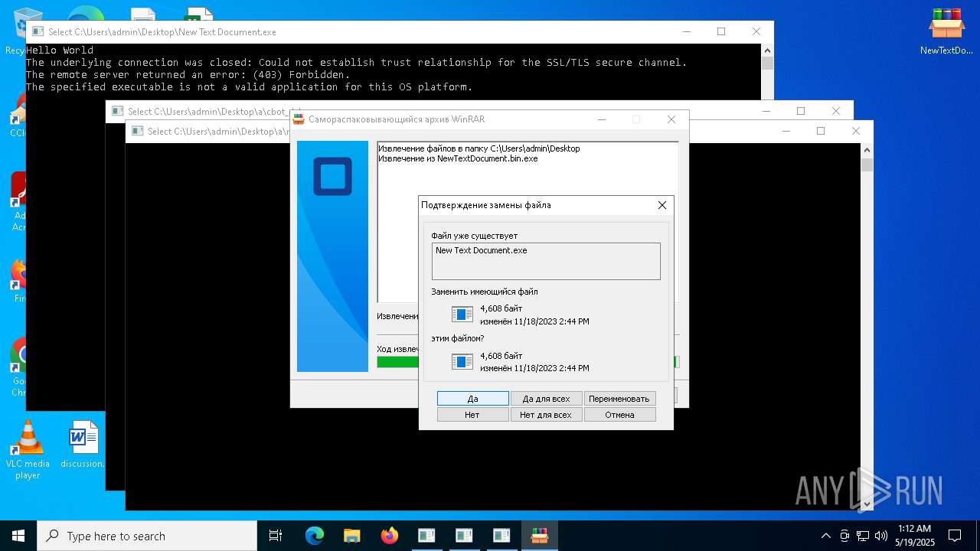The image size is (980, 551).
Task: Open the Firefox desktop shortcut
Action: click(18, 281)
